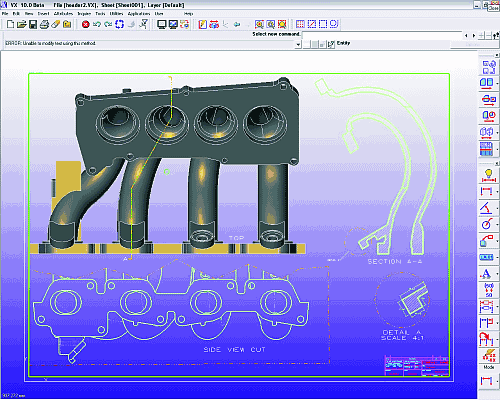Click the command input field

(383, 35)
